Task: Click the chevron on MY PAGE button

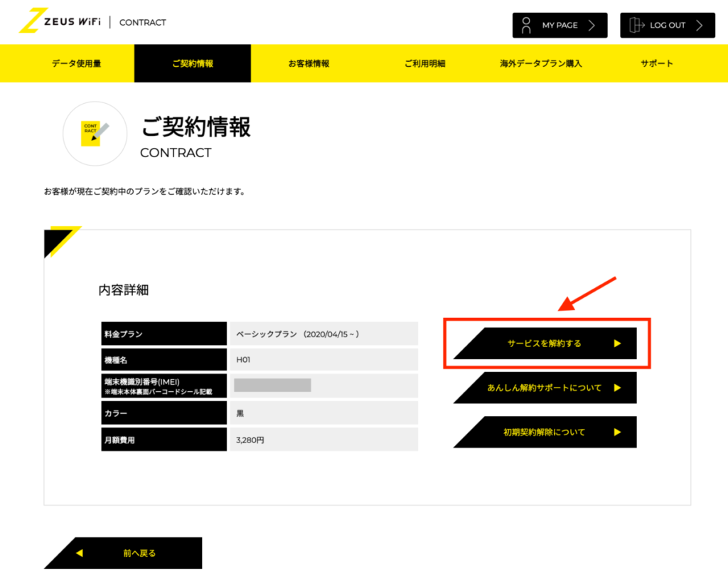Action: (591, 25)
